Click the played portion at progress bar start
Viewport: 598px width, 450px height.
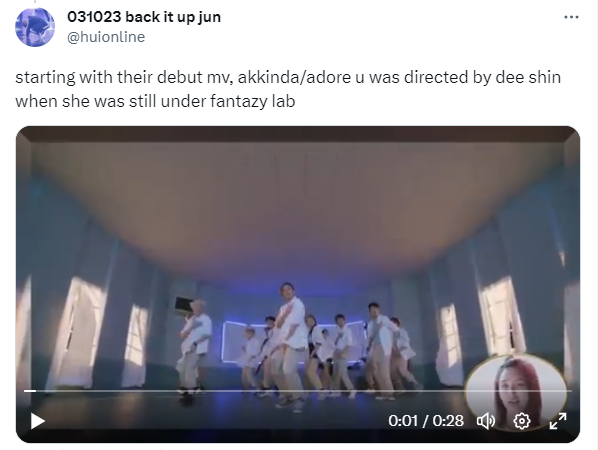(x=30, y=391)
